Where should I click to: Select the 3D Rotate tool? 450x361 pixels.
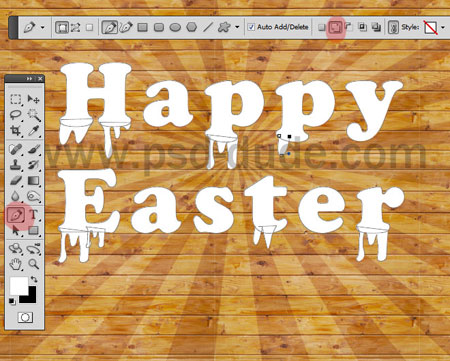coord(16,249)
